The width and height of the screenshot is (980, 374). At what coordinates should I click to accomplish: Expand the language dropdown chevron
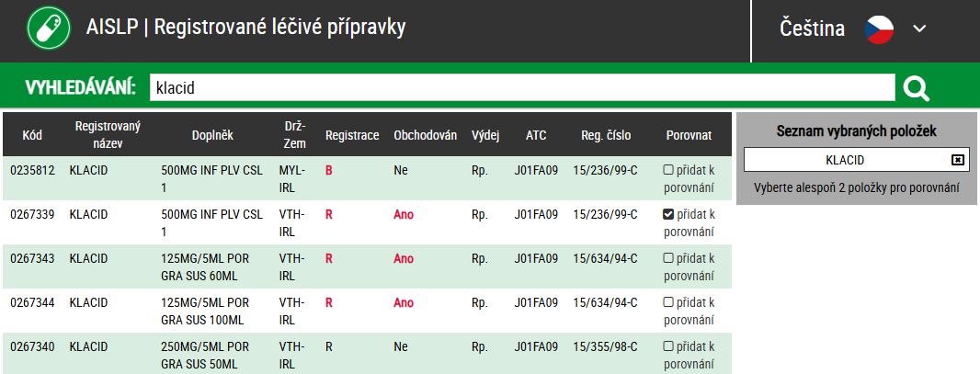click(919, 28)
